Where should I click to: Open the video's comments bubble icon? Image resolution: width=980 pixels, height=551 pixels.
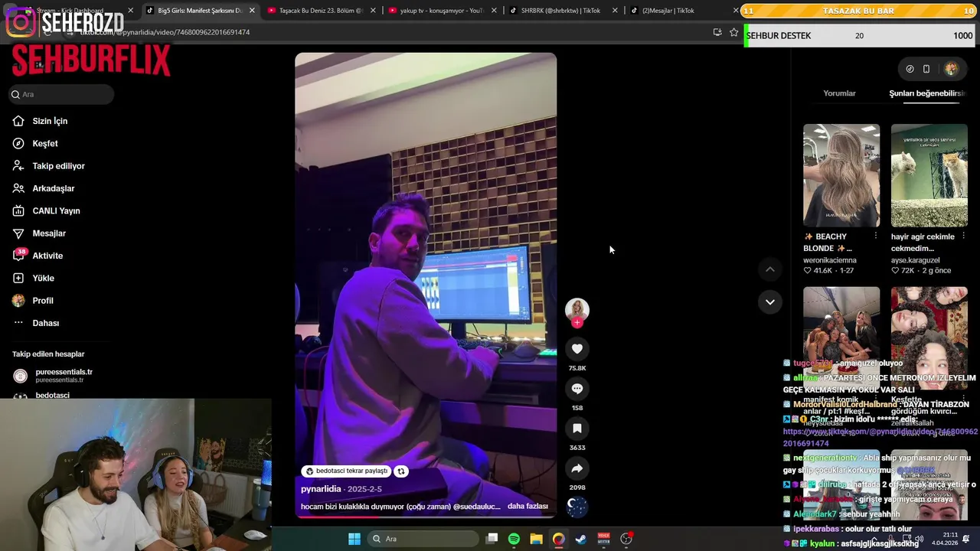point(577,389)
